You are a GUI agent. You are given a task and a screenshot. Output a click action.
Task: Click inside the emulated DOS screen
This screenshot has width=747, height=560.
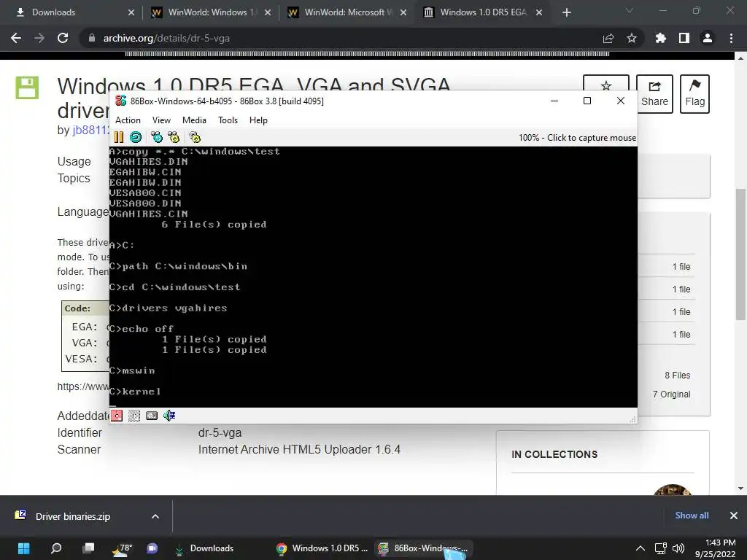[373, 276]
